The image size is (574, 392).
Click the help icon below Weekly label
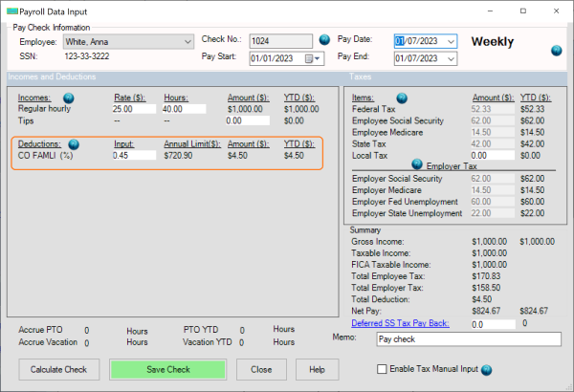[x=557, y=51]
